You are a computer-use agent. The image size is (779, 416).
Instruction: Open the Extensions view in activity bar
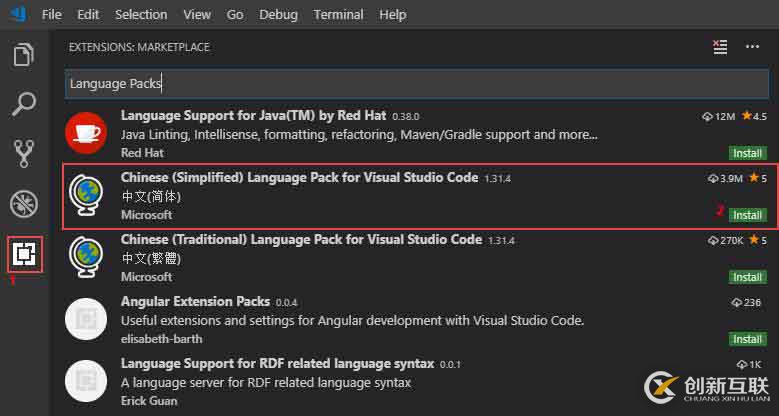click(x=24, y=254)
